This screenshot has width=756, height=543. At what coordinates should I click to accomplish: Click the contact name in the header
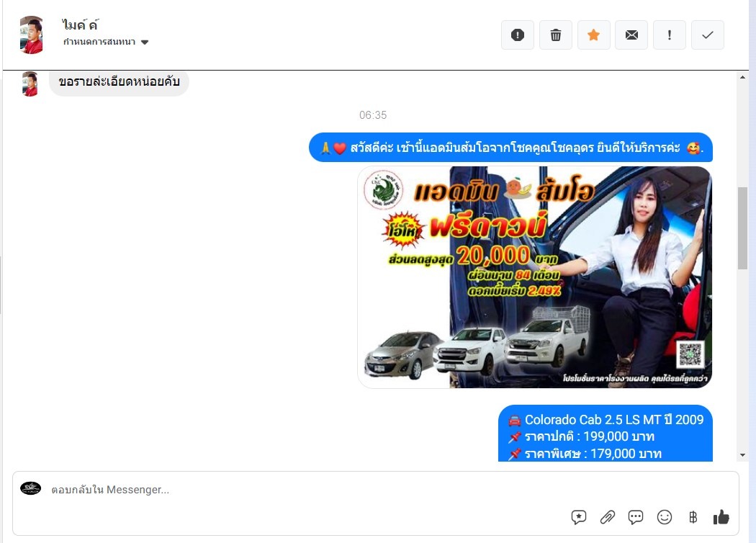pyautogui.click(x=80, y=24)
